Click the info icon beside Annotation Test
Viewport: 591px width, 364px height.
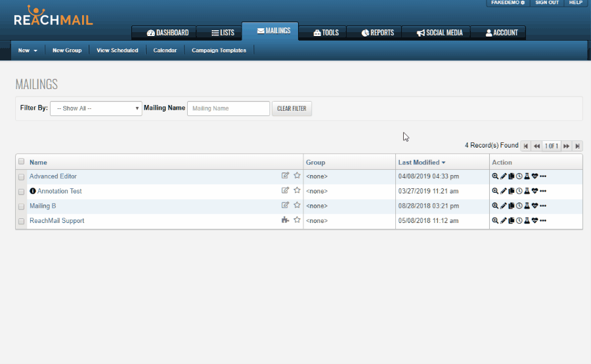33,192
